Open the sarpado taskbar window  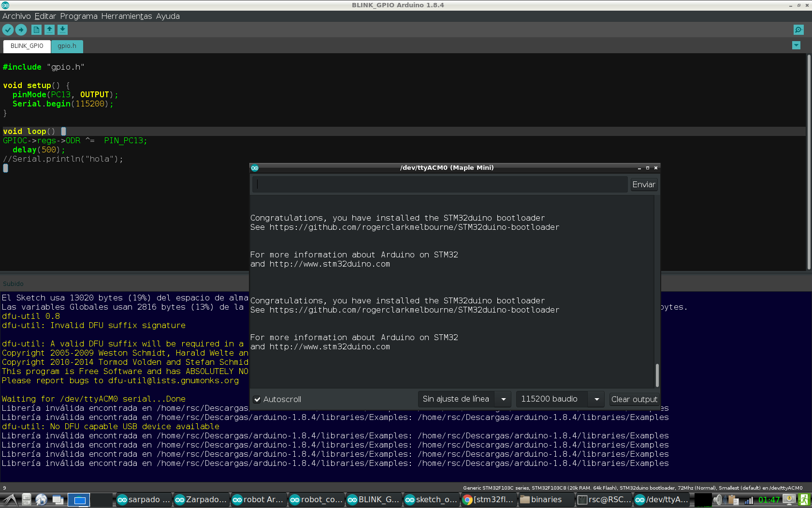click(x=144, y=500)
